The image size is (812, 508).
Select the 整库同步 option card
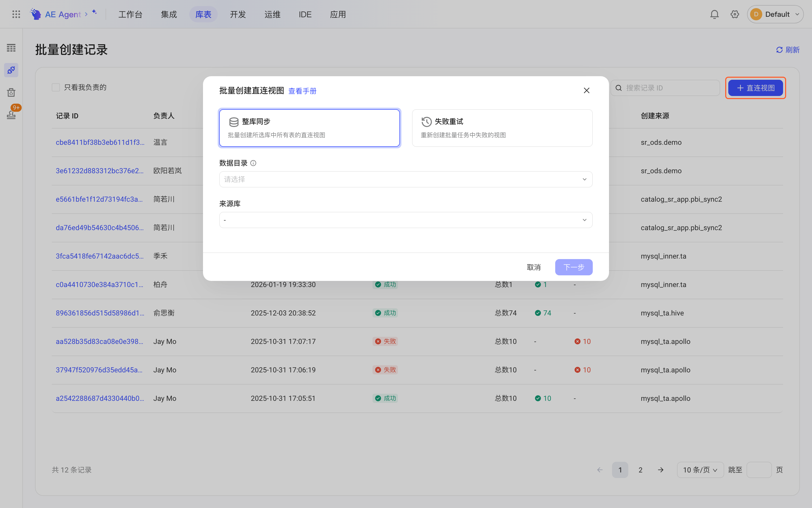pyautogui.click(x=309, y=128)
